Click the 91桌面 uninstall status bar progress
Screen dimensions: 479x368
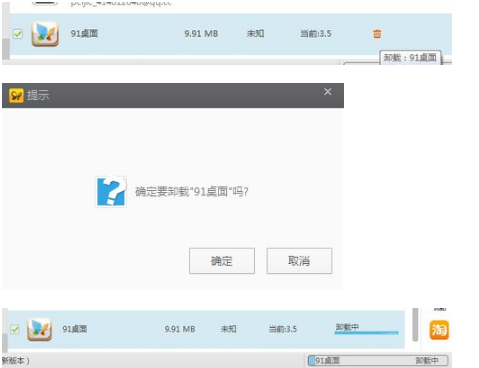pos(378,360)
